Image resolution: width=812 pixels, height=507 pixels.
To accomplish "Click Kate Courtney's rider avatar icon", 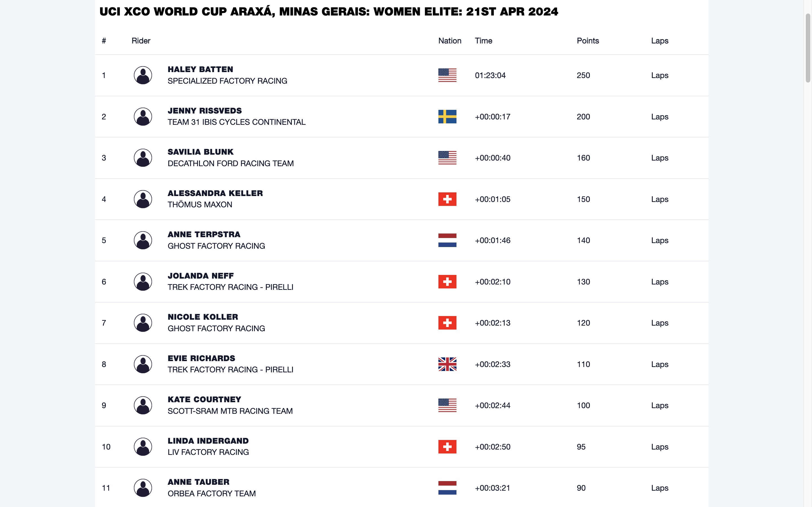I will point(143,405).
